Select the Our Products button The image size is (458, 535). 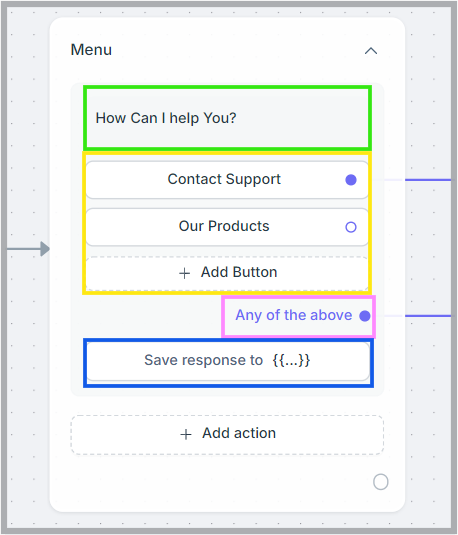pyautogui.click(x=227, y=227)
